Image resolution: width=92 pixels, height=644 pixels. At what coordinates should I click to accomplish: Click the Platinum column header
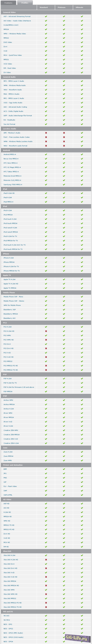(62, 8)
